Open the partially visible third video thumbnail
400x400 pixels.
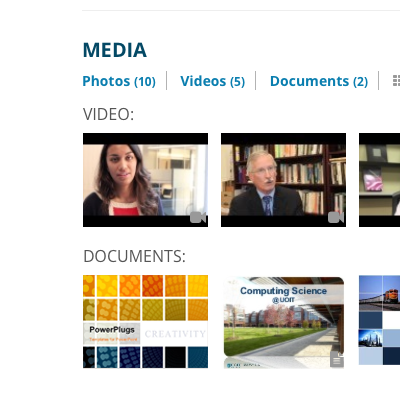[379, 180]
